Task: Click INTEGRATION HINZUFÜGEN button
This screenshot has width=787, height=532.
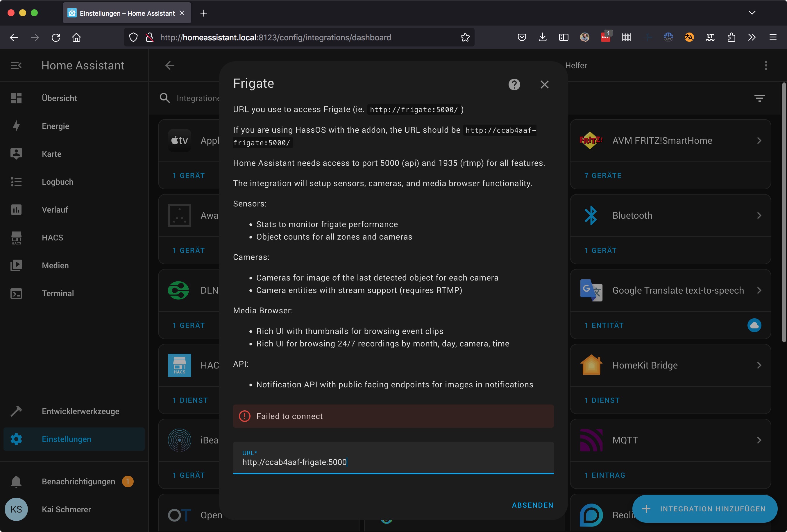Action: 705,509
